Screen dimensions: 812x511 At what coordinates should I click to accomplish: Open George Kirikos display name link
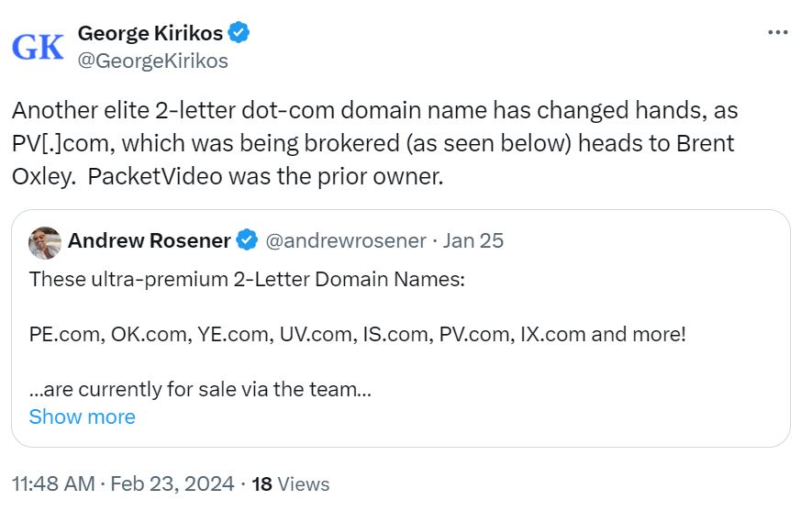pyautogui.click(x=150, y=34)
